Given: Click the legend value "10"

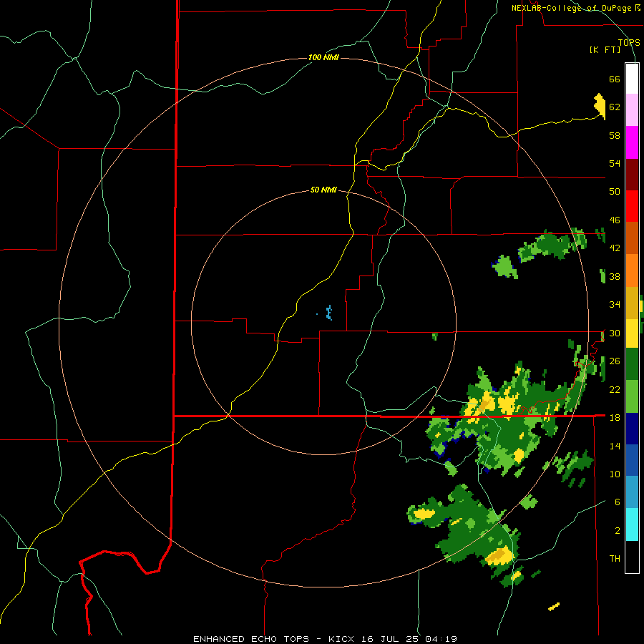Looking at the screenshot, I should pyautogui.click(x=615, y=474).
